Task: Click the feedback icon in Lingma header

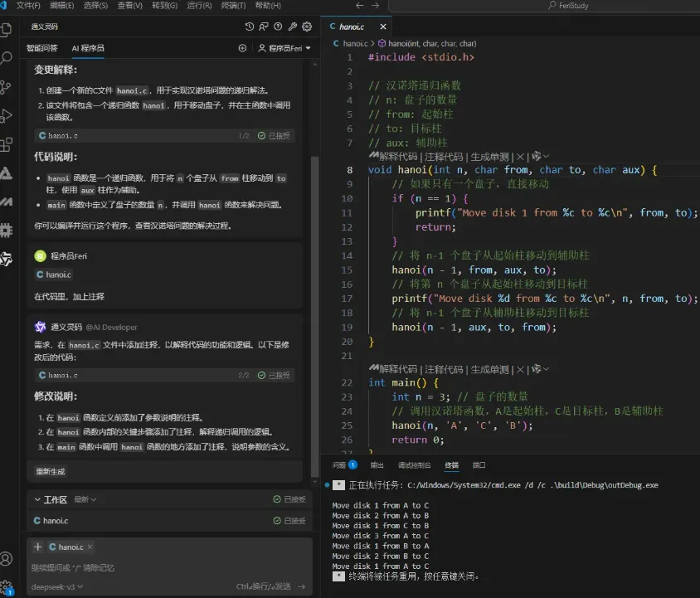Action: (x=264, y=27)
